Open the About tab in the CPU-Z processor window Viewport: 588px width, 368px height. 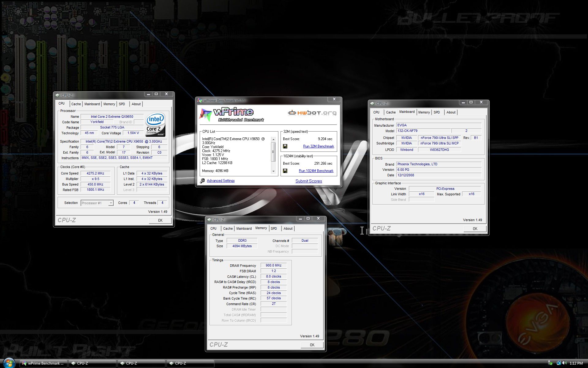click(136, 104)
